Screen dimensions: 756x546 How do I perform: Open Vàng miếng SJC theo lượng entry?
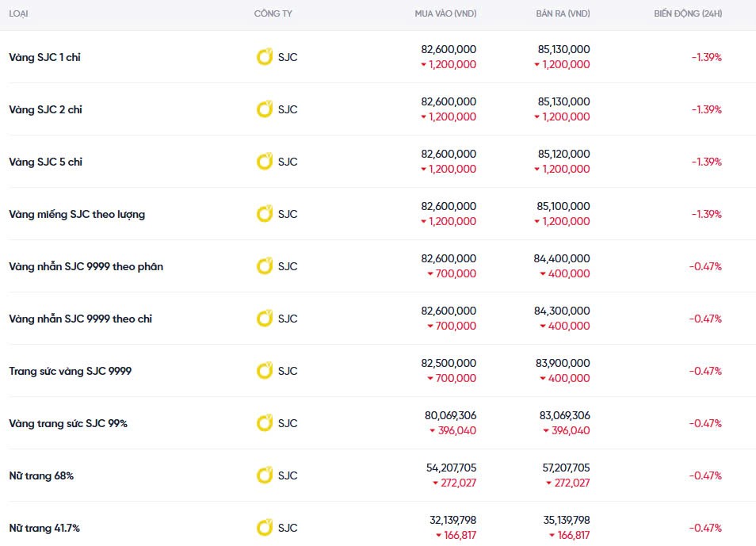tap(77, 214)
